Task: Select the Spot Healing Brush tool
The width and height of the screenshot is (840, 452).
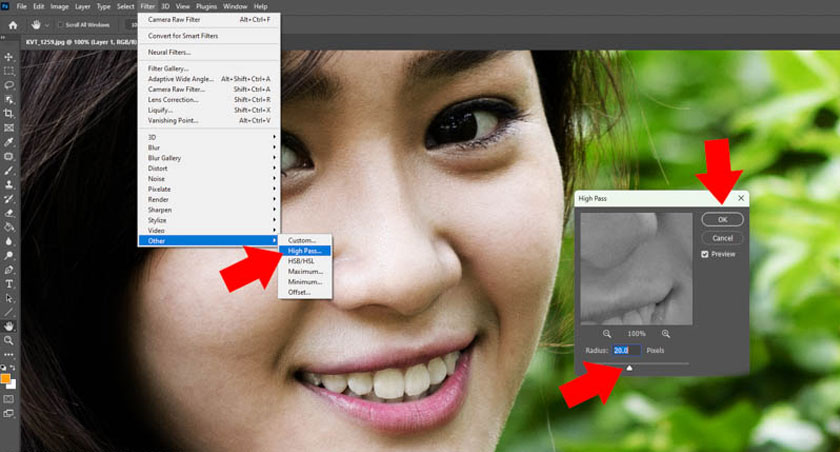Action: (9, 156)
